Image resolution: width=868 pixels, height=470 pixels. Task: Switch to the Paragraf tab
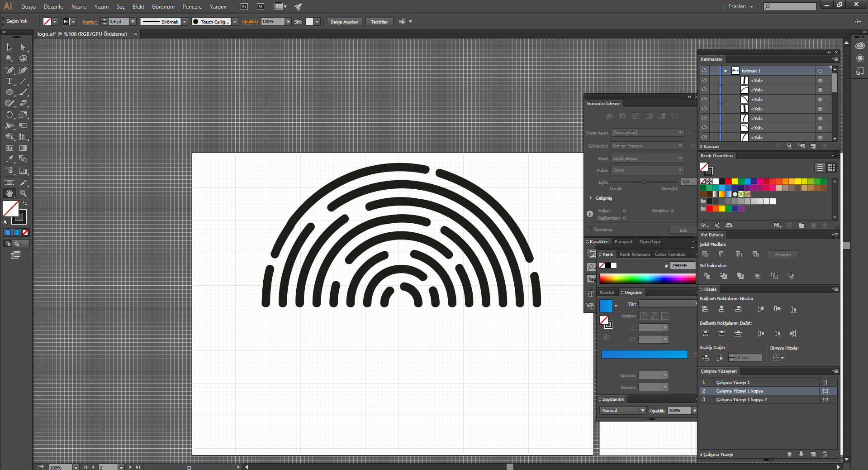[623, 242]
